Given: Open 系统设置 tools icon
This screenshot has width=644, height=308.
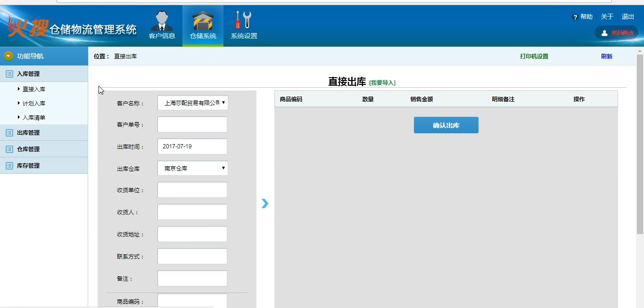Looking at the screenshot, I should click(x=244, y=21).
